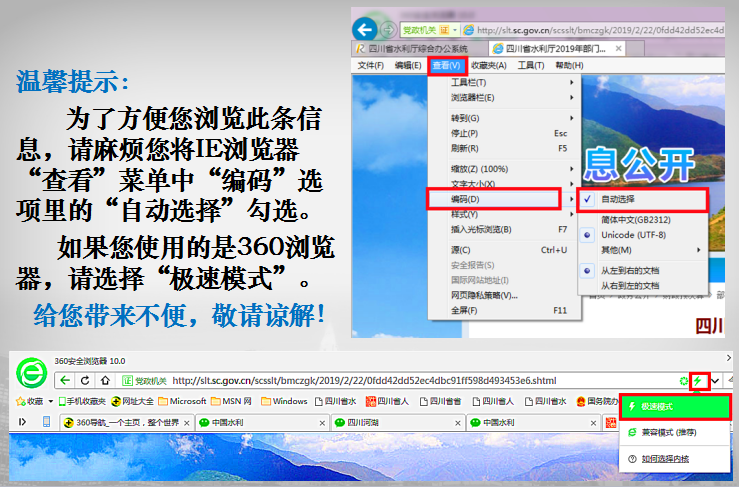The width and height of the screenshot is (739, 487).
Task: Expand 浏览器栏(E) submenu arrow
Action: [571, 98]
